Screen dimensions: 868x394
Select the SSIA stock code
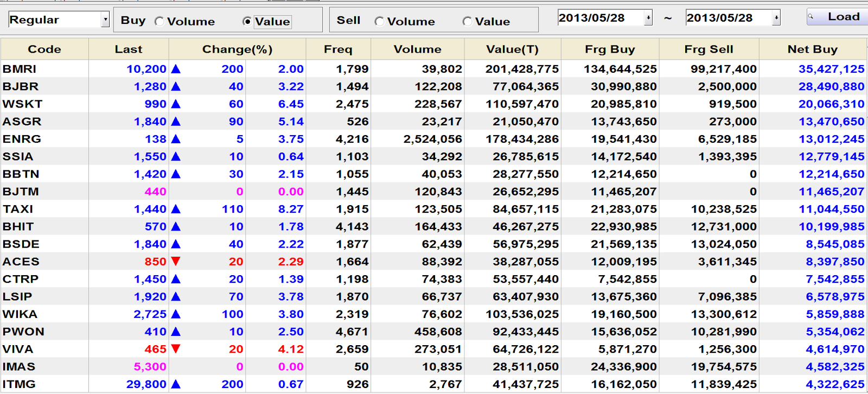coord(18,156)
